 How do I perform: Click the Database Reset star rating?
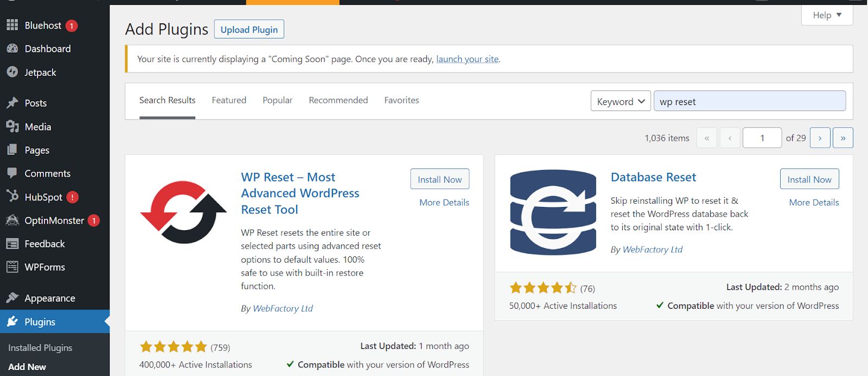point(543,288)
